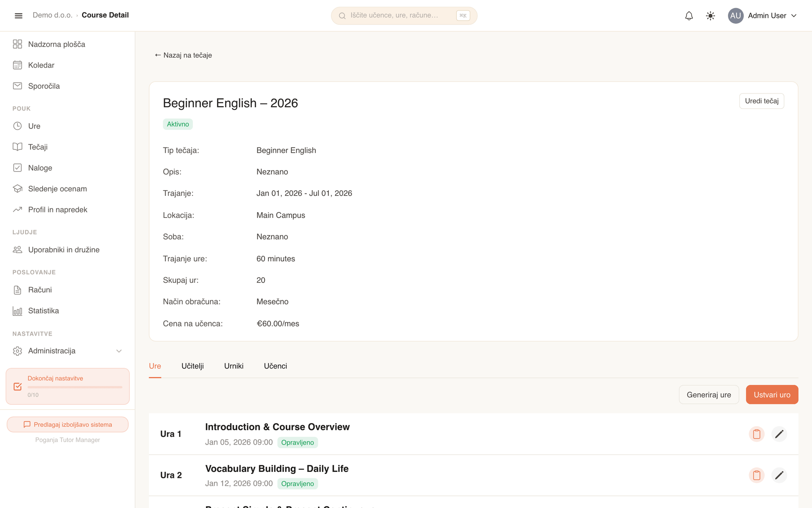This screenshot has height=508, width=812.
Task: Click Generiraj ure button
Action: [708, 395]
